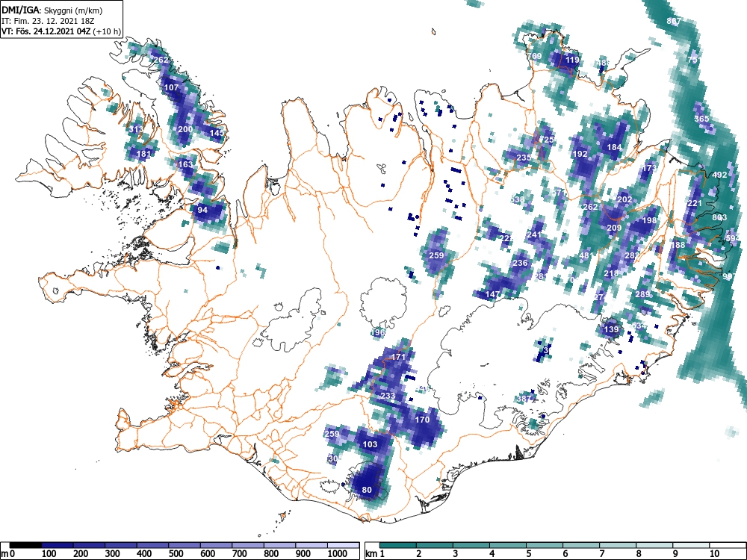Click the IT: Fim. 23. 12. 2021 18Z line
The height and width of the screenshot is (560, 747).
coord(46,21)
